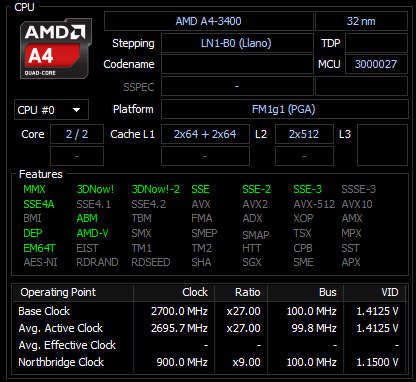Click the AVX-512 feature flag

tap(314, 204)
